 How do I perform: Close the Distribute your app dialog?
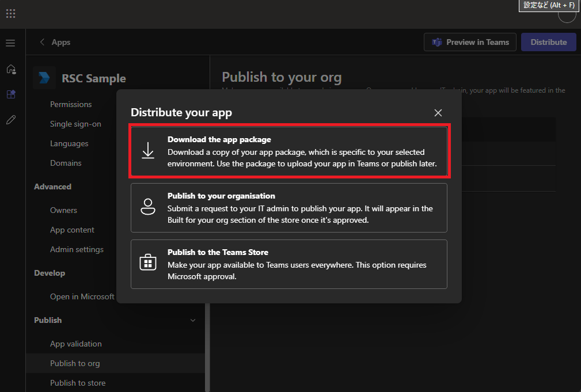coord(438,113)
